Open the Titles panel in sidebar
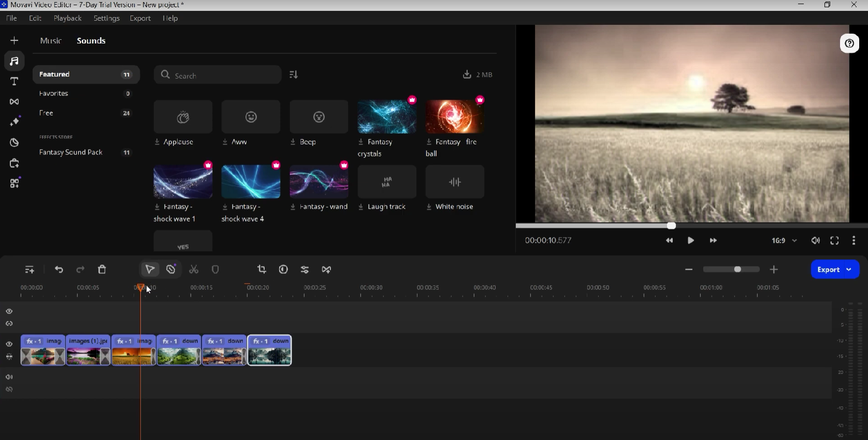 tap(15, 81)
